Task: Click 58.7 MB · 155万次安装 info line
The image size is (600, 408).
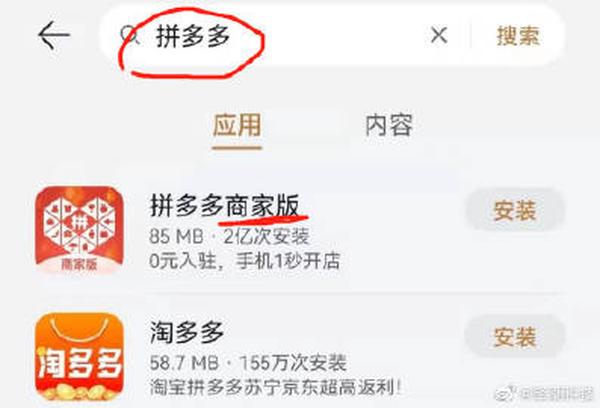Action: pyautogui.click(x=248, y=363)
